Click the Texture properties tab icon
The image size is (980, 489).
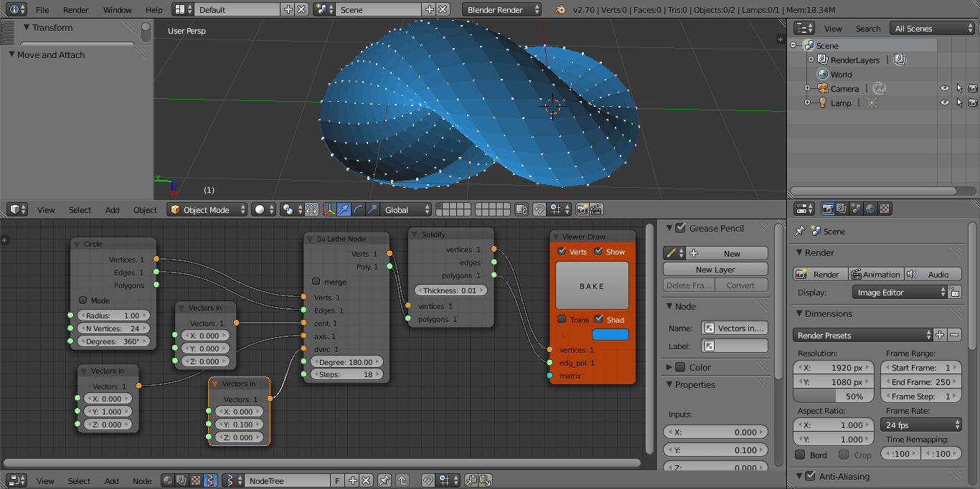coord(885,209)
